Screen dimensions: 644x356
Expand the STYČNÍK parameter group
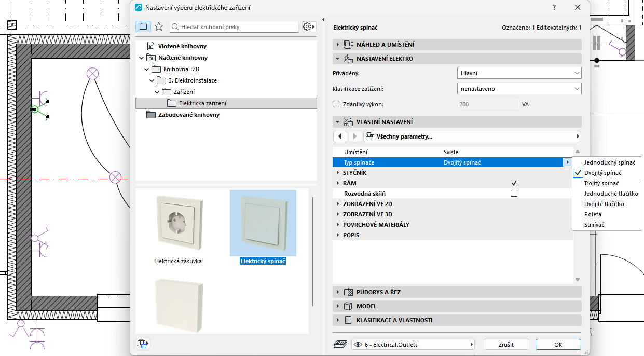[x=338, y=173]
